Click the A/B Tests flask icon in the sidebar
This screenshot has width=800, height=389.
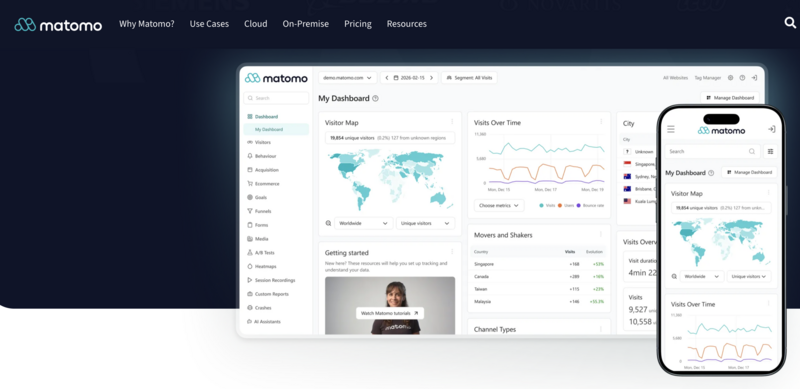pos(249,252)
